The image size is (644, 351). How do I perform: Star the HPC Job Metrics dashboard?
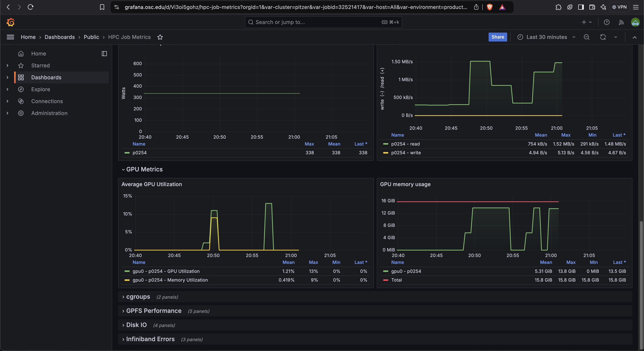pos(160,37)
